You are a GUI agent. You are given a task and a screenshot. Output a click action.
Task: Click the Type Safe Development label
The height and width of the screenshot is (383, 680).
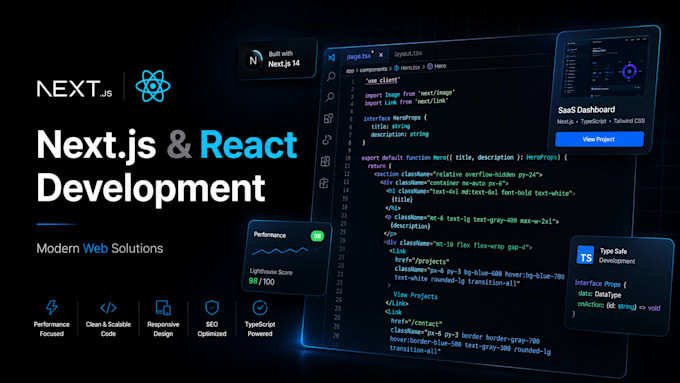tap(617, 256)
